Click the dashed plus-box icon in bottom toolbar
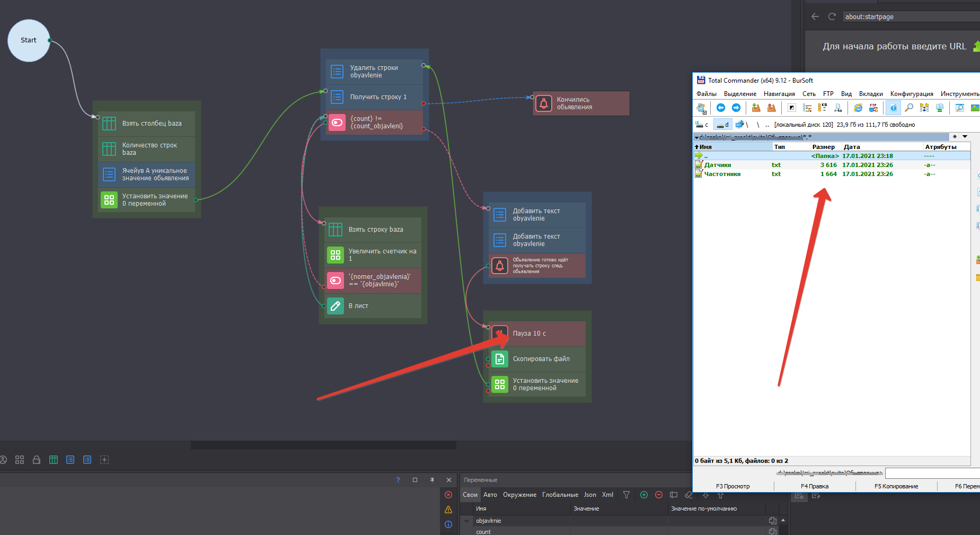The height and width of the screenshot is (535, 980). (104, 460)
